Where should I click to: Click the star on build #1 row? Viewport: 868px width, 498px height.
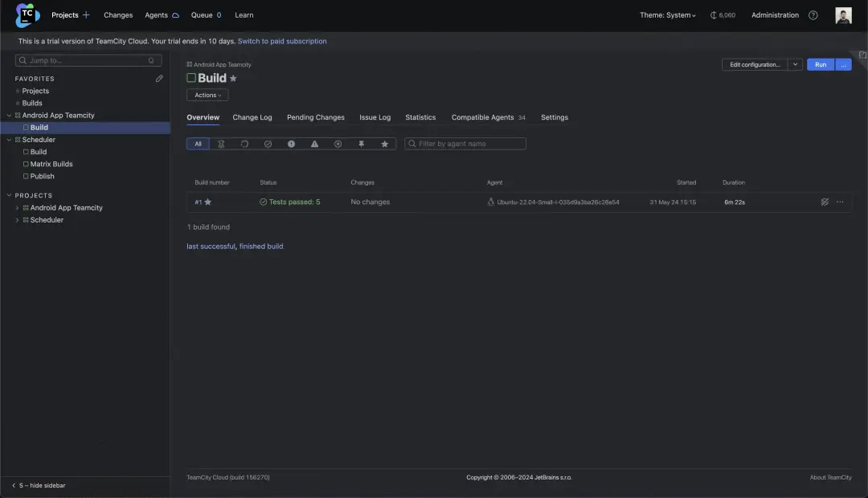[208, 202]
